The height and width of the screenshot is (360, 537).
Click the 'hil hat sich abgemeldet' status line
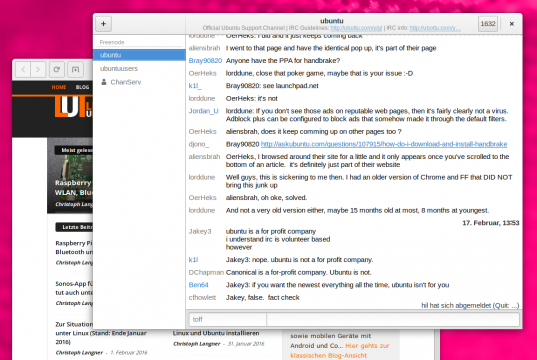470,306
